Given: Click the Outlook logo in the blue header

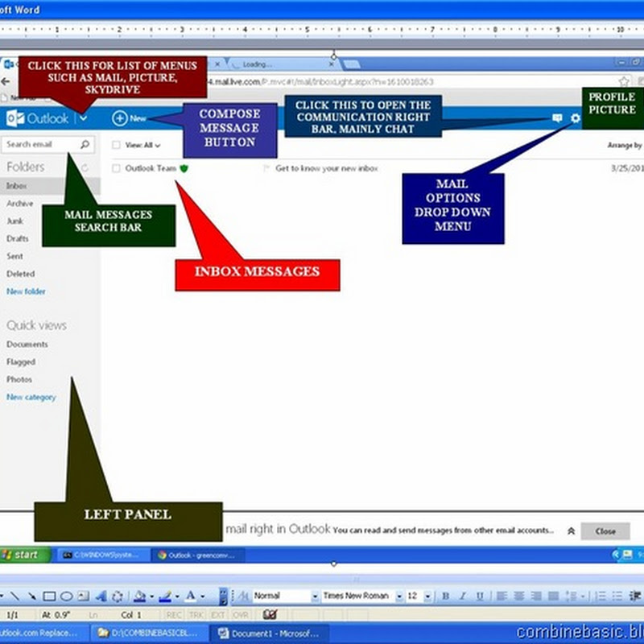Looking at the screenshot, I should click(37, 118).
